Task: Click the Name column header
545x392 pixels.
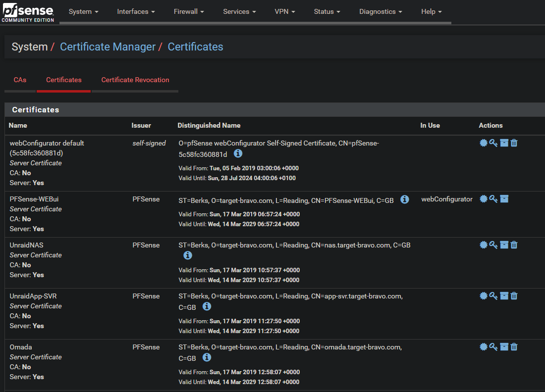Action: [x=18, y=125]
